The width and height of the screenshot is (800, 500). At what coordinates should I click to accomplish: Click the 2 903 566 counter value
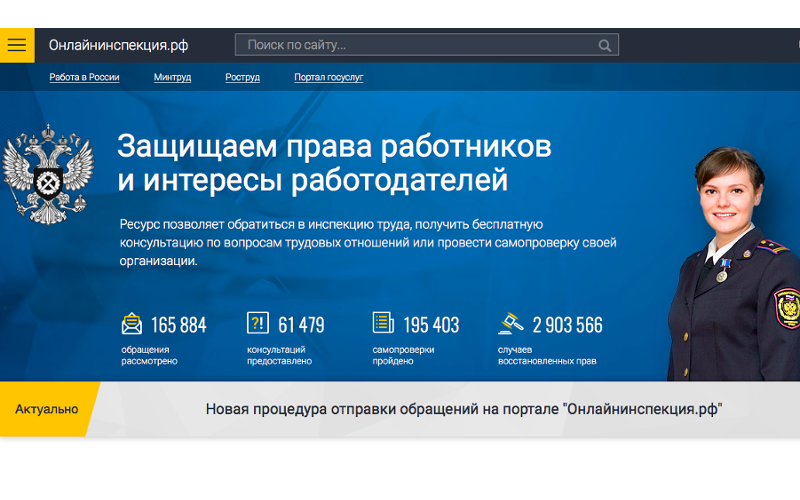567,325
